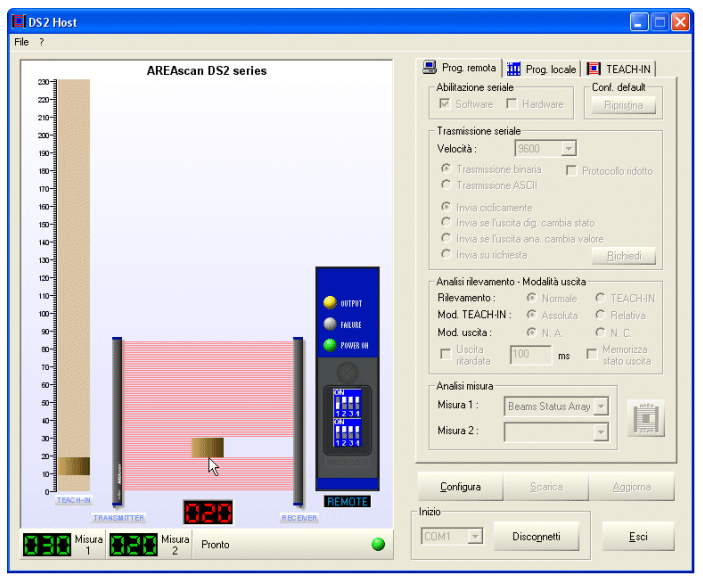703x581 pixels.
Task: Click the green Misura 1 digital display
Action: (x=47, y=544)
